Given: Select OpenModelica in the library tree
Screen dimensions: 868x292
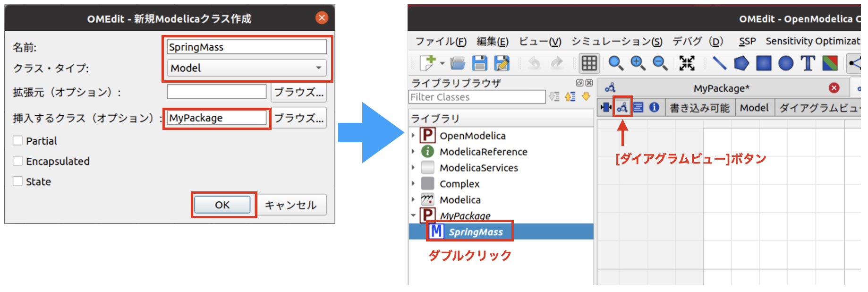Looking at the screenshot, I should 472,136.
